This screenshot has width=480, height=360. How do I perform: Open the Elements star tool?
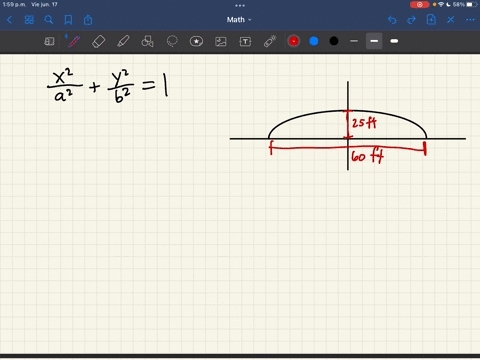pyautogui.click(x=196, y=41)
